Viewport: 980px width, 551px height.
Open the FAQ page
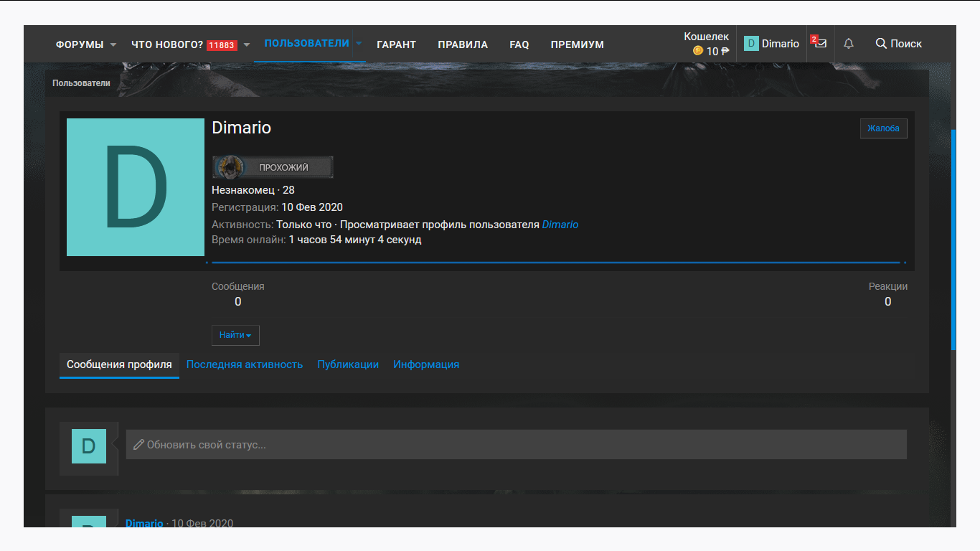click(x=519, y=44)
